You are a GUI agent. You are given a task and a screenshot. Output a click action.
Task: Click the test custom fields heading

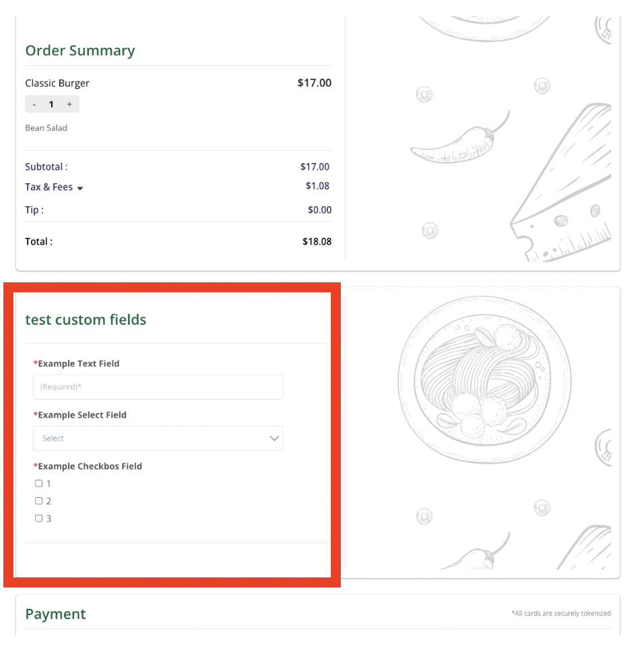click(x=86, y=320)
